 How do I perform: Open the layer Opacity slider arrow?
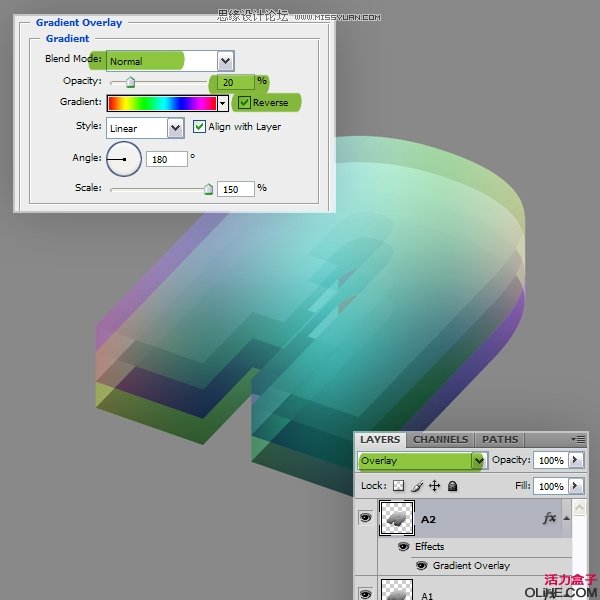point(576,460)
